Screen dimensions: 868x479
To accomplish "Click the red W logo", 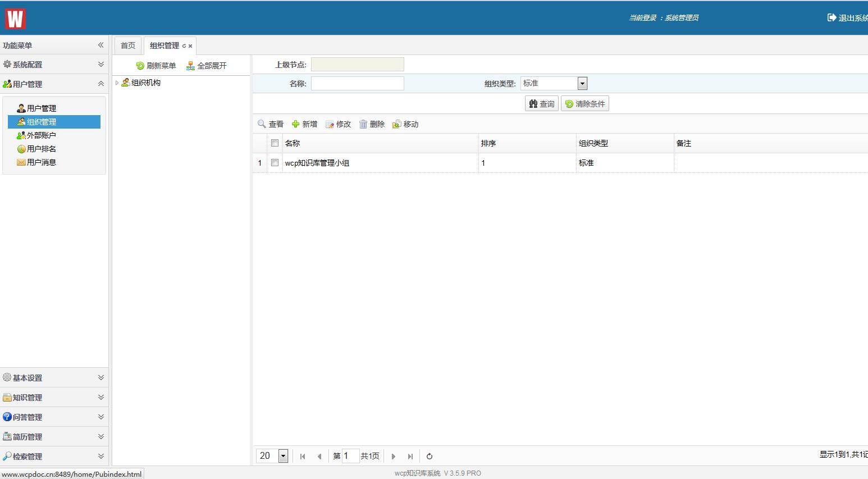I will click(x=15, y=18).
